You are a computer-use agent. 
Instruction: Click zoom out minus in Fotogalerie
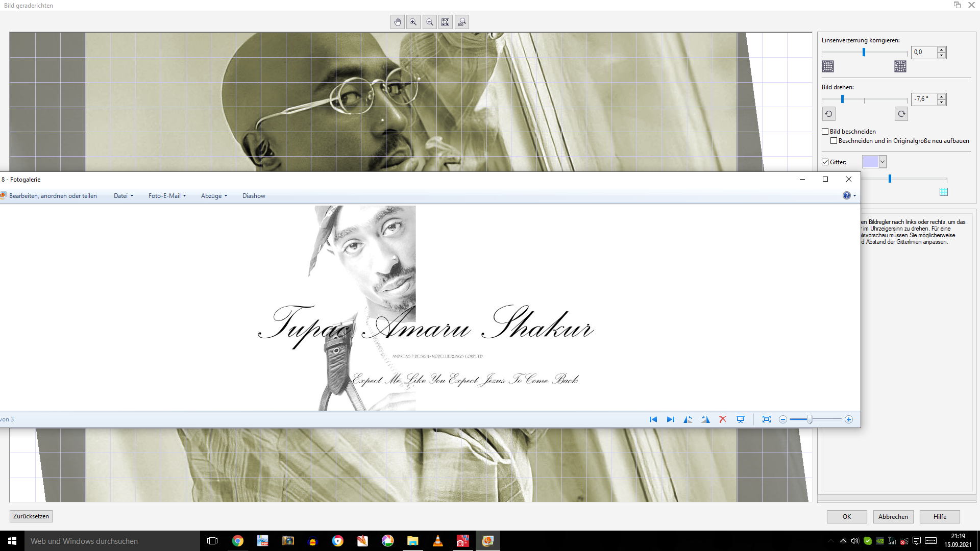coord(783,419)
